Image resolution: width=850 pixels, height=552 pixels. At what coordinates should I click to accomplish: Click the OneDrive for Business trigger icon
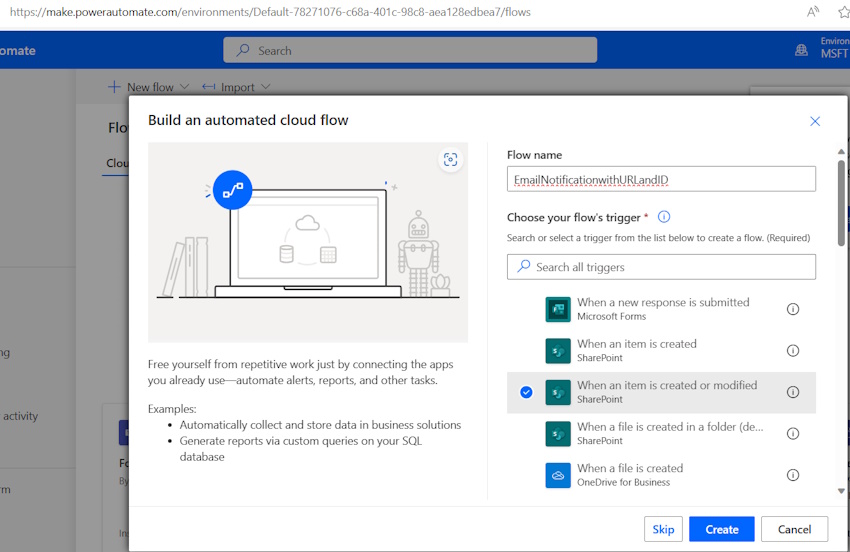(558, 476)
